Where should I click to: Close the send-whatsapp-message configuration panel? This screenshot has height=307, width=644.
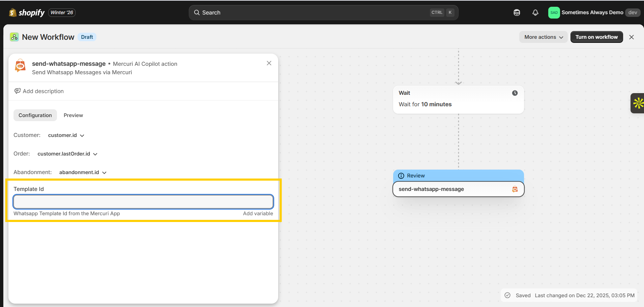coord(269,63)
